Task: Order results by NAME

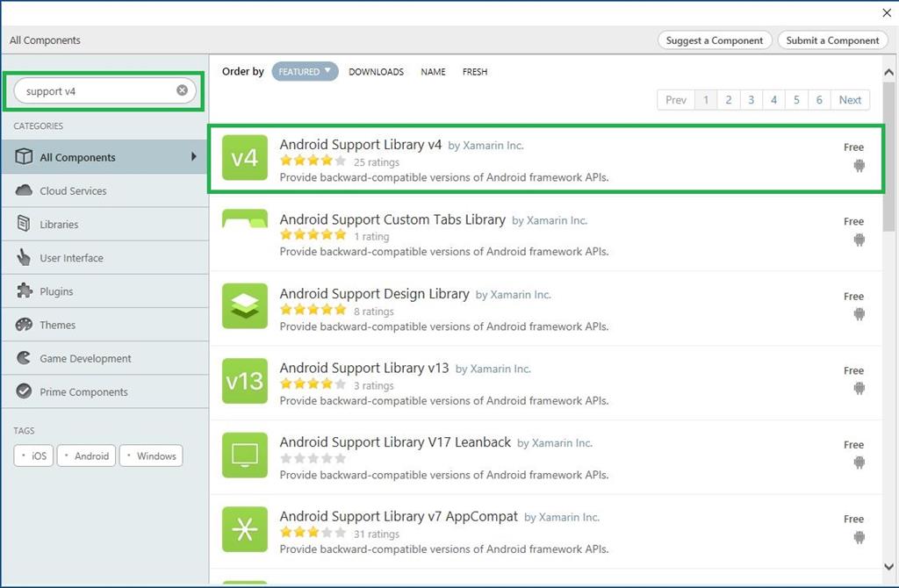Action: 433,72
